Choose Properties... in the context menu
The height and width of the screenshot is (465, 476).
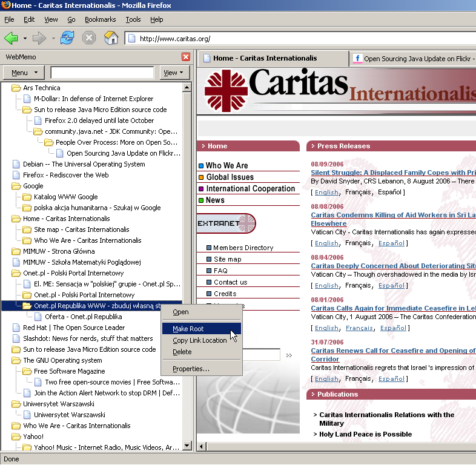pos(202,369)
